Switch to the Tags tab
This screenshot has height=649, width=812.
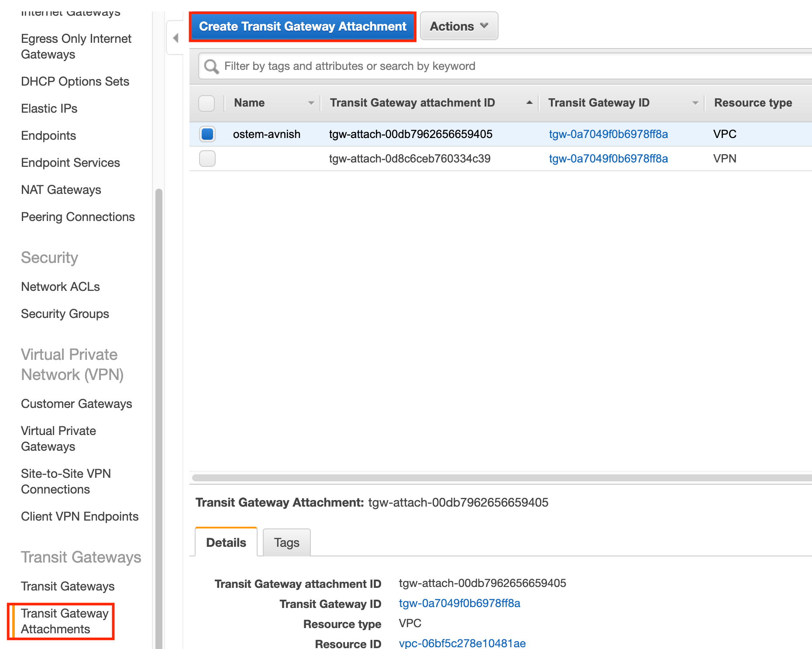286,542
